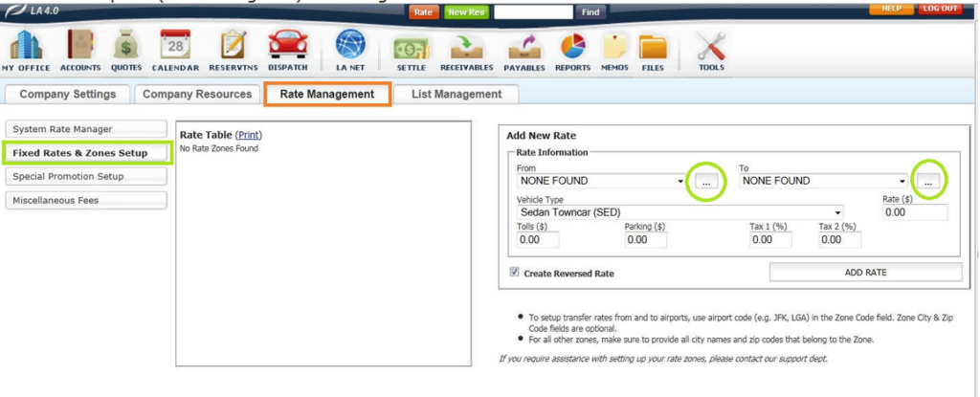Open the Accounts book icon
This screenshot has width=980, height=397.
80,46
